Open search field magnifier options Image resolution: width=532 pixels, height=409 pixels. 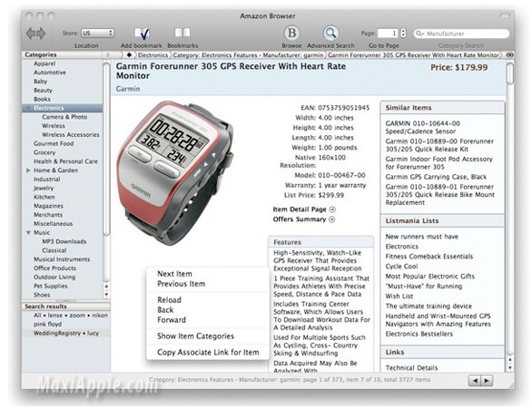point(420,34)
